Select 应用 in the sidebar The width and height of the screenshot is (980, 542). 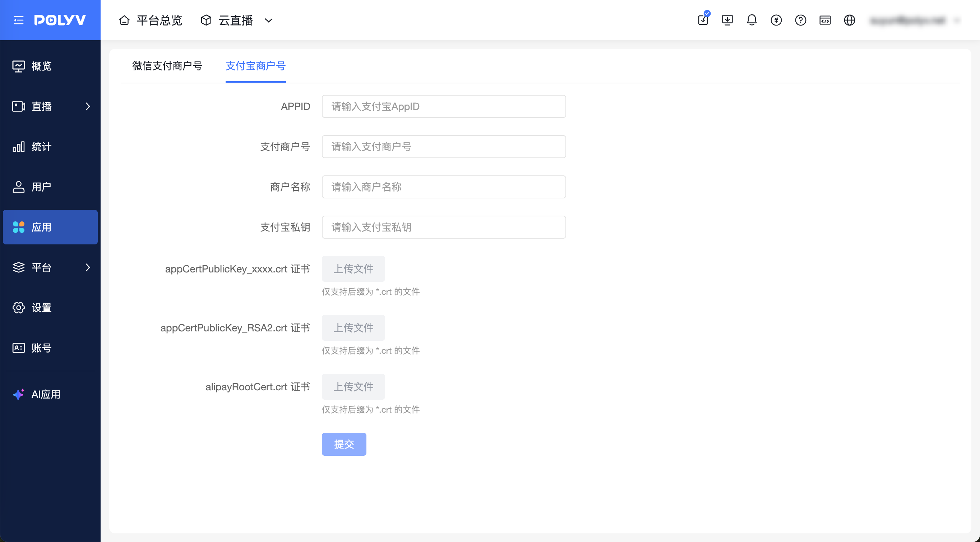(50, 227)
